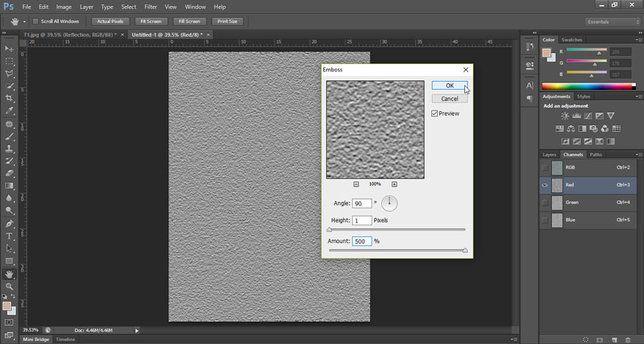Open the Filter menu
Viewport: 644px width, 344px height.
pos(150,7)
